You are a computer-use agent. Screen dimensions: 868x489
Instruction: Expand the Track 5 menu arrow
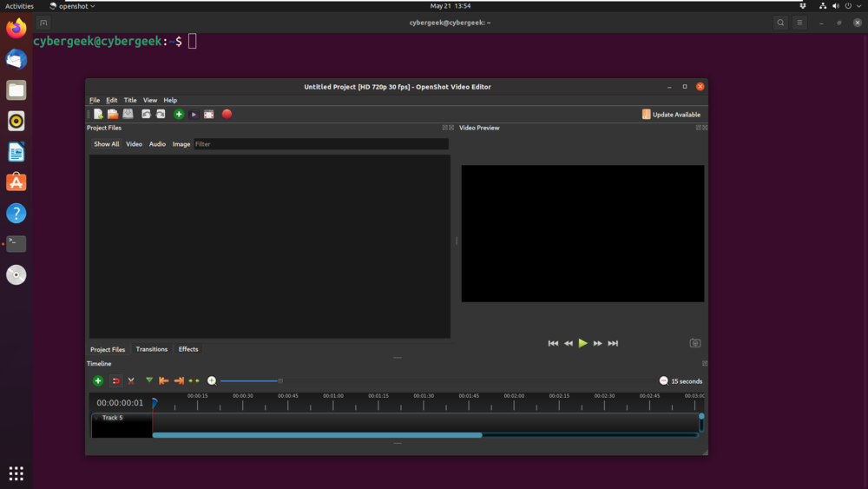point(96,418)
